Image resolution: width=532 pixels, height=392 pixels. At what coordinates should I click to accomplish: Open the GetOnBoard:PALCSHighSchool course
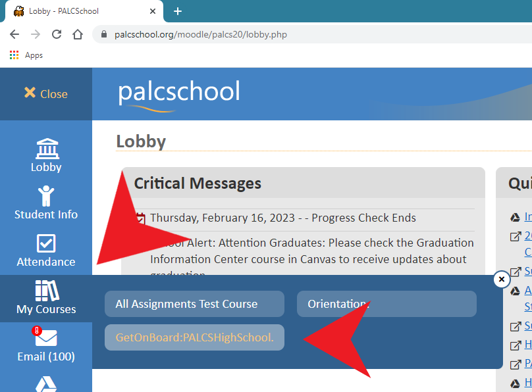click(x=194, y=337)
